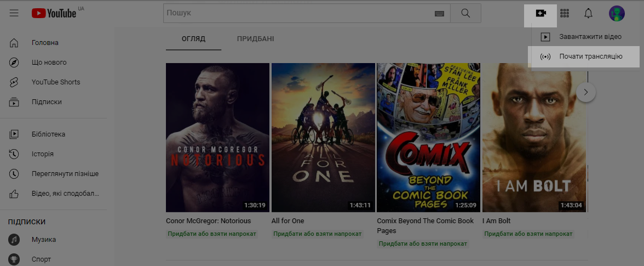Screen dimensions: 644x266
Task: Click the Create video camera icon
Action: tap(541, 14)
